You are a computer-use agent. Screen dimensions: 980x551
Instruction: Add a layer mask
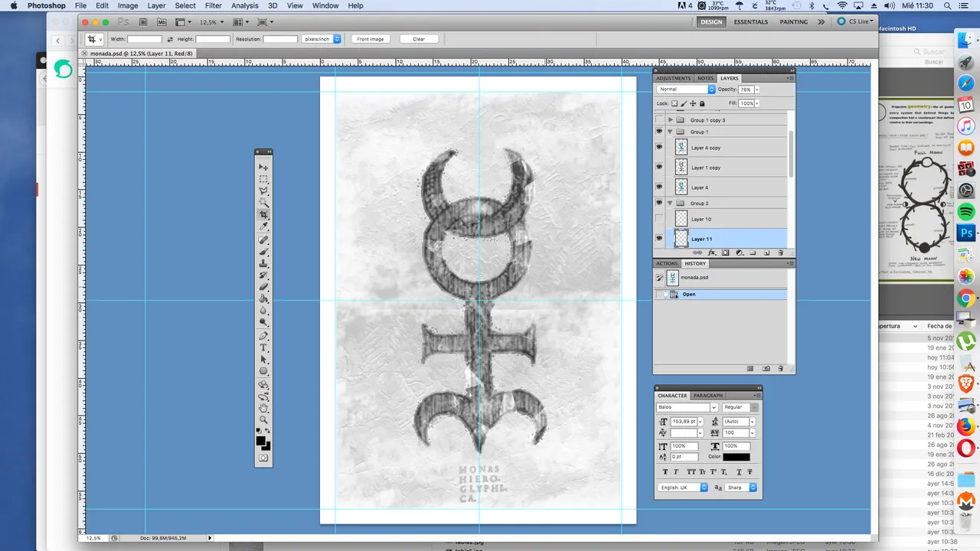pyautogui.click(x=725, y=253)
